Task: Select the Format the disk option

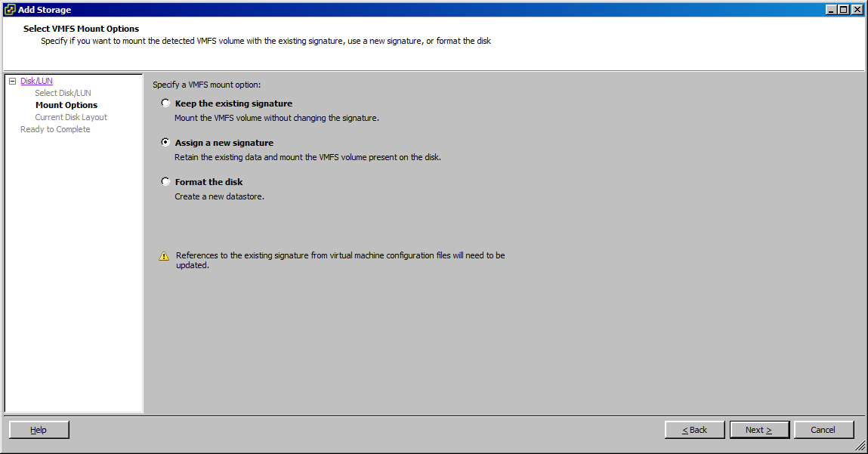Action: (x=165, y=181)
